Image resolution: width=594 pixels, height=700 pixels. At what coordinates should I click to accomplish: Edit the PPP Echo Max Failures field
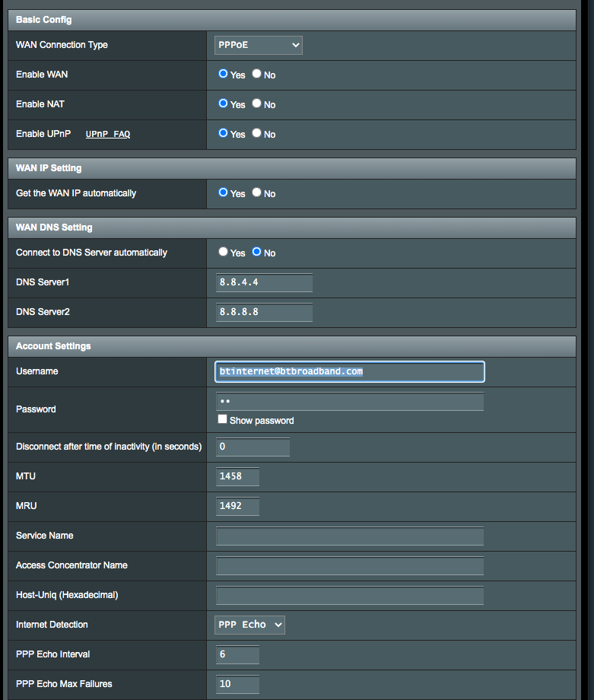(x=238, y=684)
